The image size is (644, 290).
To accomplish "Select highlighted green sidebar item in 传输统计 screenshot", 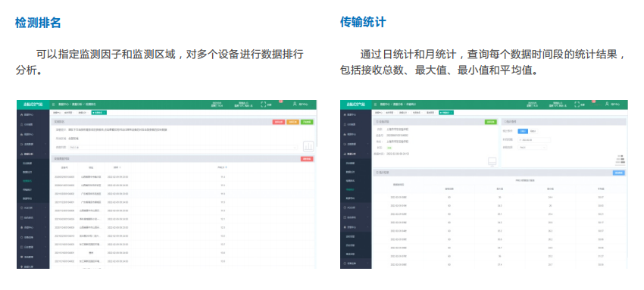I will coord(356,189).
